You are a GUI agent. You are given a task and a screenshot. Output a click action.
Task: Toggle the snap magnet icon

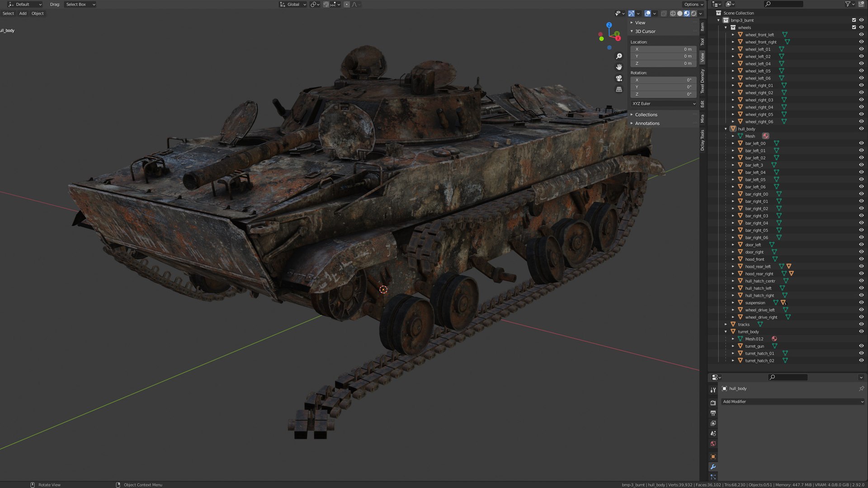pos(326,5)
